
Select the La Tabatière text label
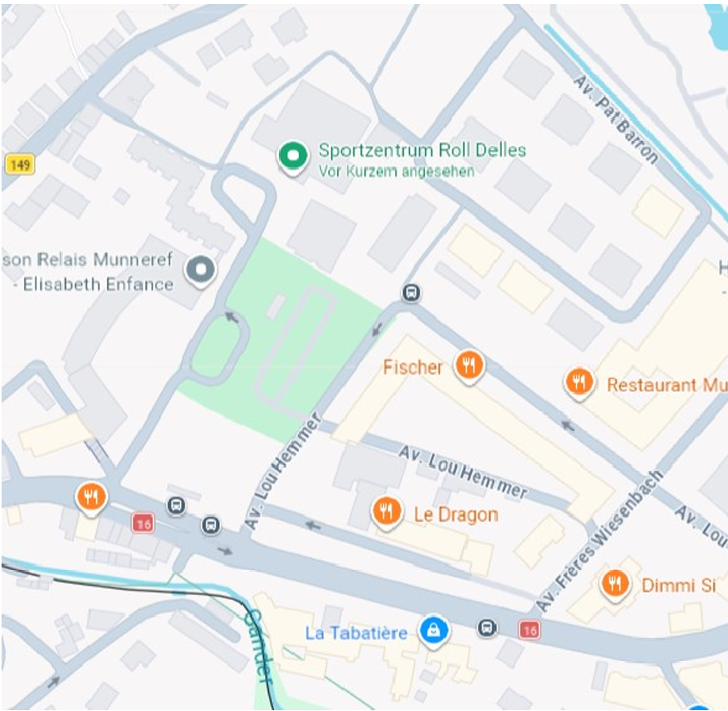click(x=356, y=633)
